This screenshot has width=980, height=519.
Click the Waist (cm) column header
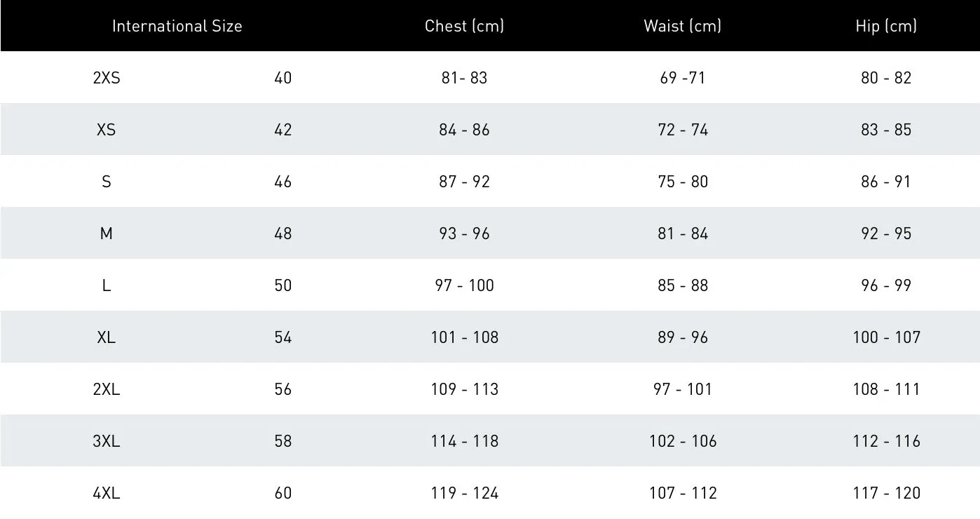(682, 26)
